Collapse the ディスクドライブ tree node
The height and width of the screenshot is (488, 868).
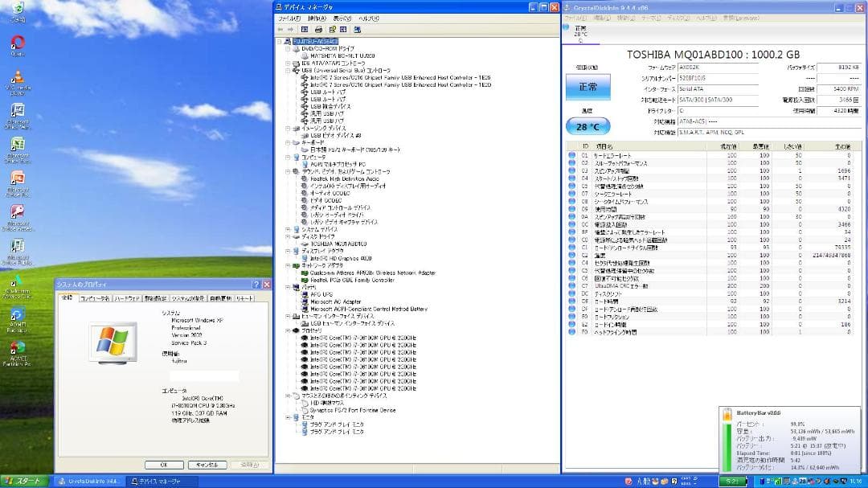click(286, 236)
